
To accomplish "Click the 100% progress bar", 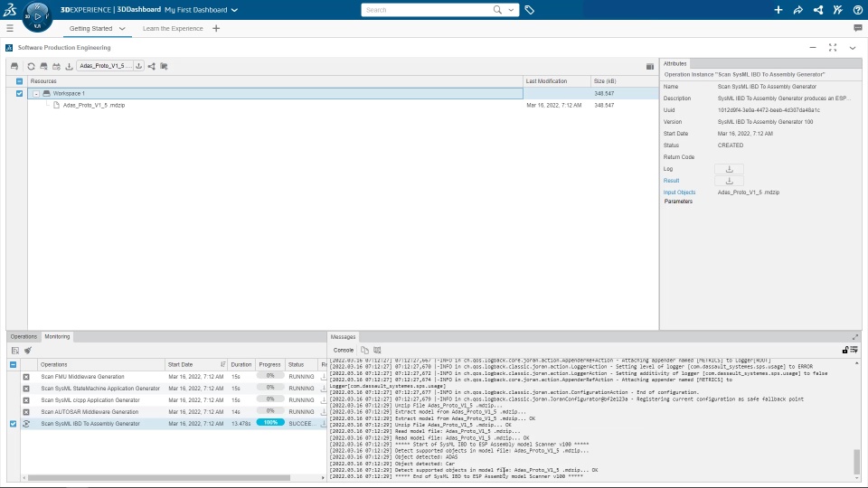I will point(270,423).
